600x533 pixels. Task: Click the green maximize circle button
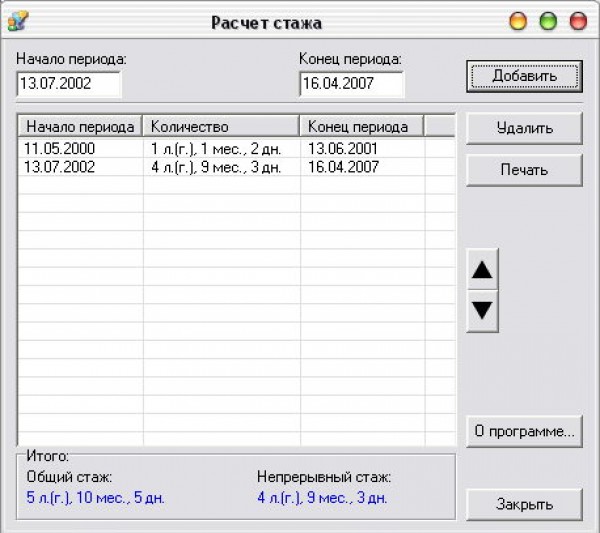(548, 21)
